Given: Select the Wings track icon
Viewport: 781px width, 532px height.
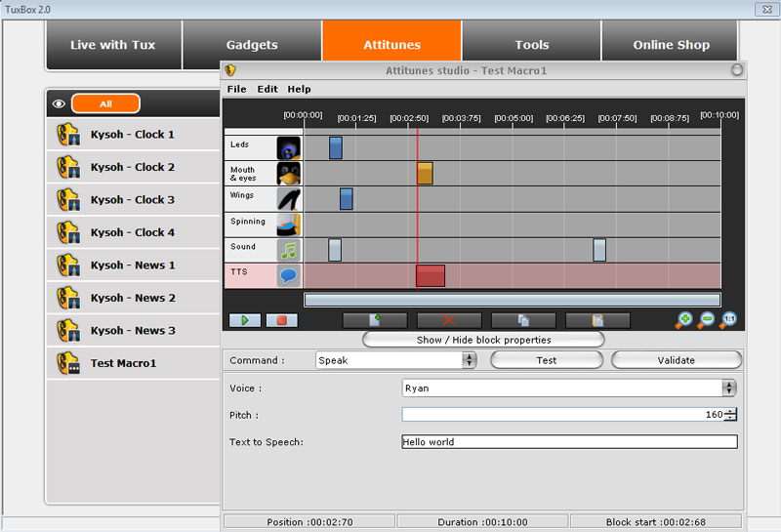Looking at the screenshot, I should pos(288,199).
